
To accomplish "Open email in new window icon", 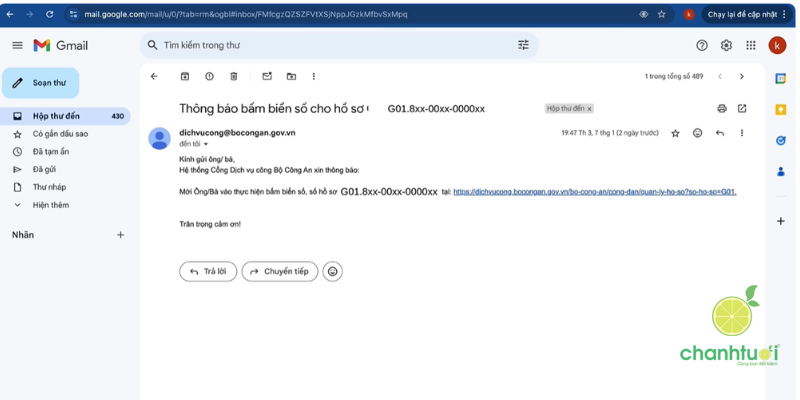I will [x=742, y=108].
